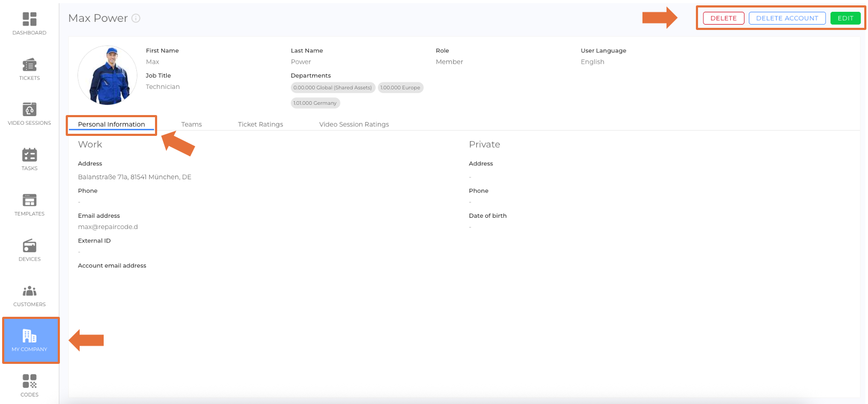View the Video Session Ratings tab
Screen dimensions: 868x404
(x=354, y=124)
